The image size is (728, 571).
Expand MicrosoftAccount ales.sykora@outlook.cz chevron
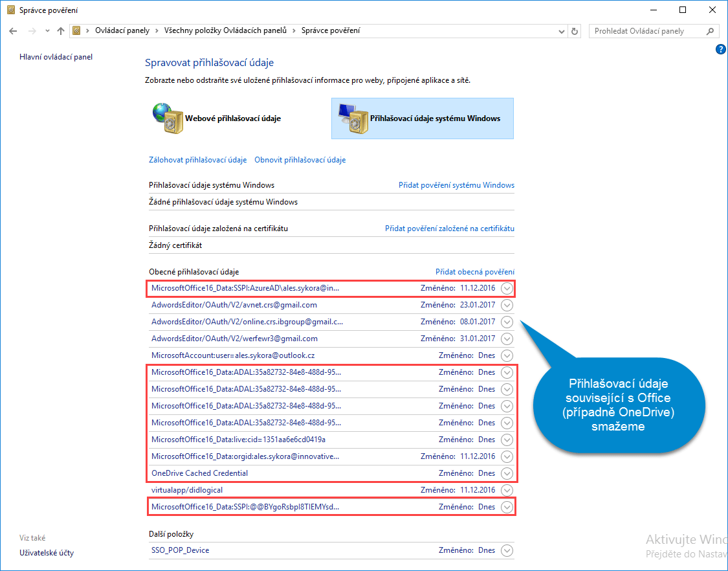click(507, 356)
